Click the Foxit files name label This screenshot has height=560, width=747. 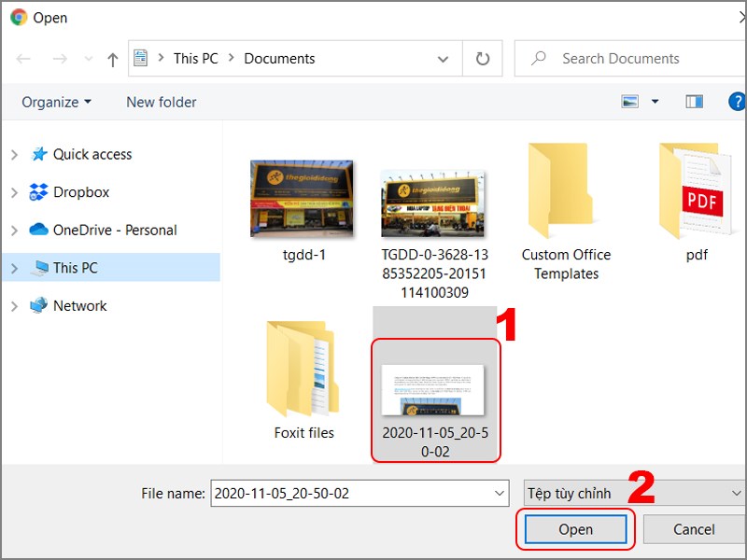pyautogui.click(x=304, y=433)
